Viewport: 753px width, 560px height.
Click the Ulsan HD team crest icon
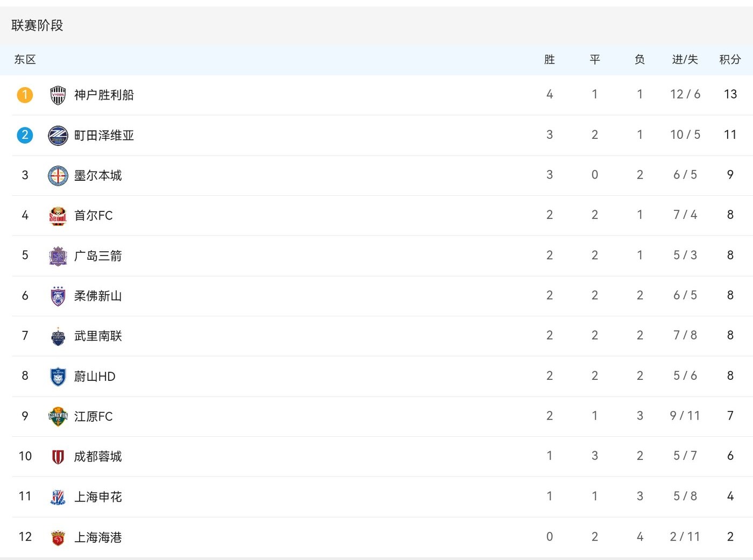click(58, 377)
